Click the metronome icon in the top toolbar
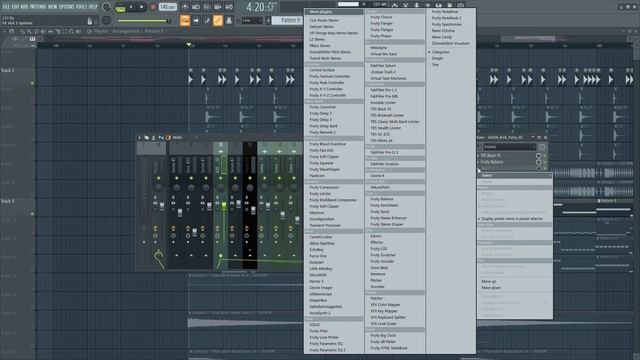640x360 pixels. (x=185, y=7)
